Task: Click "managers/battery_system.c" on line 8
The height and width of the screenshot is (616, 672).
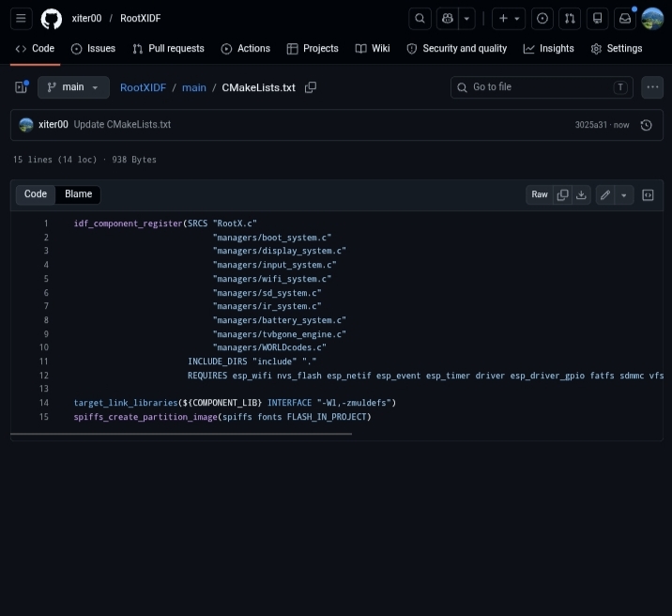Action: tap(280, 320)
